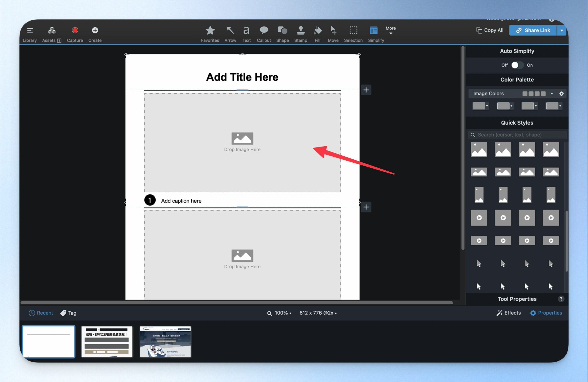Toggle the Effects panel button

click(x=509, y=313)
